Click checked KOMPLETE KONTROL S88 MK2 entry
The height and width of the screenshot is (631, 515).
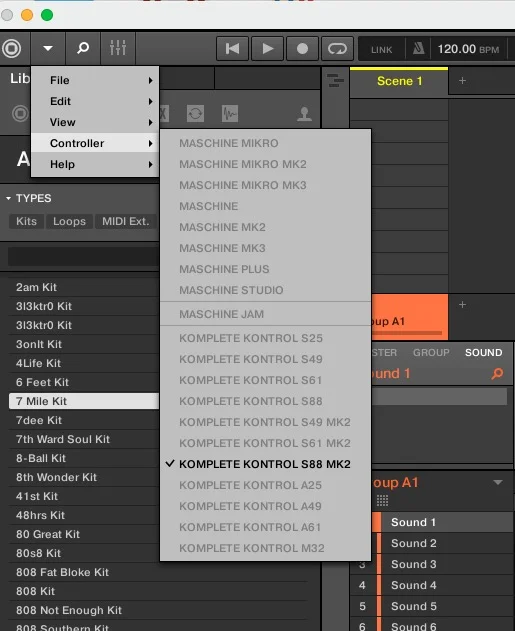266,464
